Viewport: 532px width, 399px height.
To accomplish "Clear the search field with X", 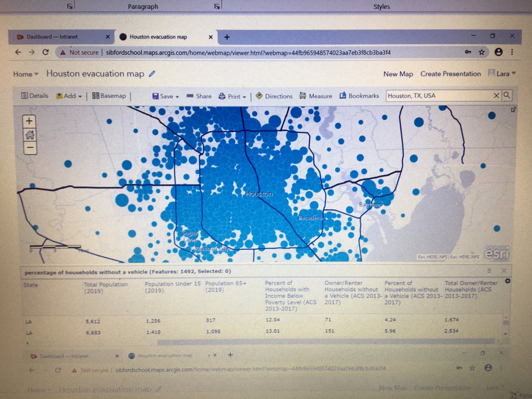I will click(497, 96).
